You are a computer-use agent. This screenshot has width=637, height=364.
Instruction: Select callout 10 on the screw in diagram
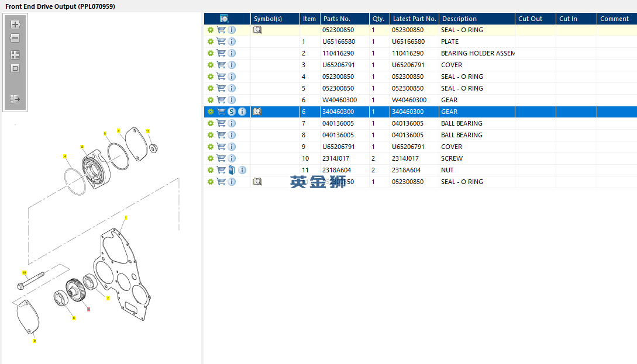(x=25, y=273)
